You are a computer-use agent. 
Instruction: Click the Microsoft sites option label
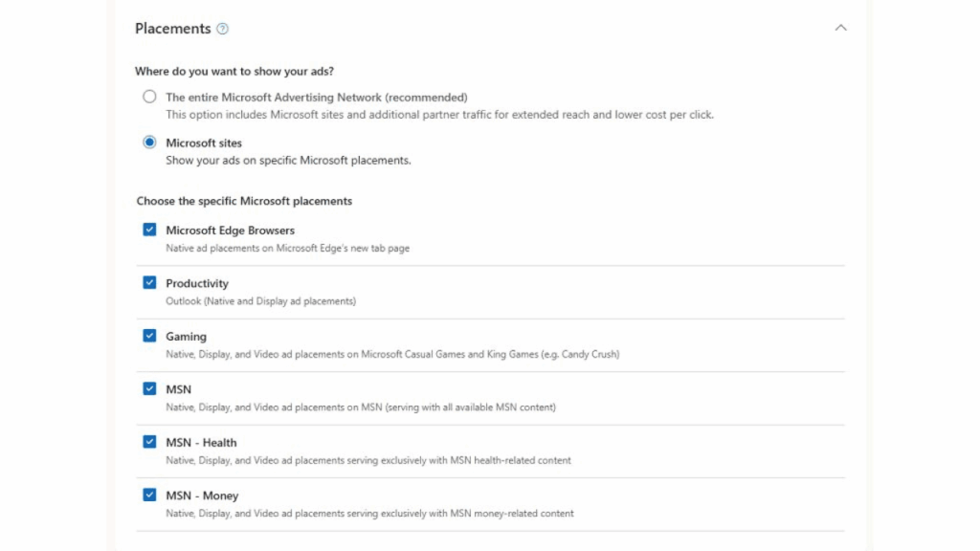click(205, 142)
